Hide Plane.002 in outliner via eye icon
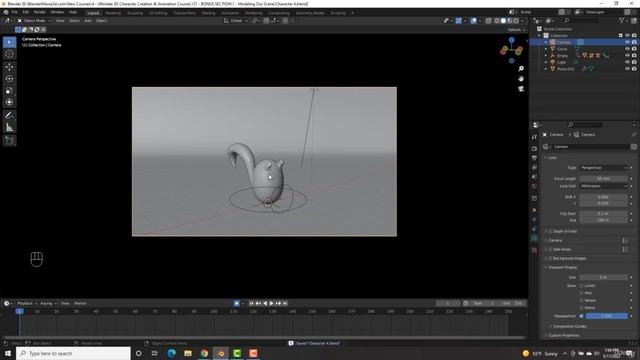This screenshot has width=640, height=360. pyautogui.click(x=627, y=69)
